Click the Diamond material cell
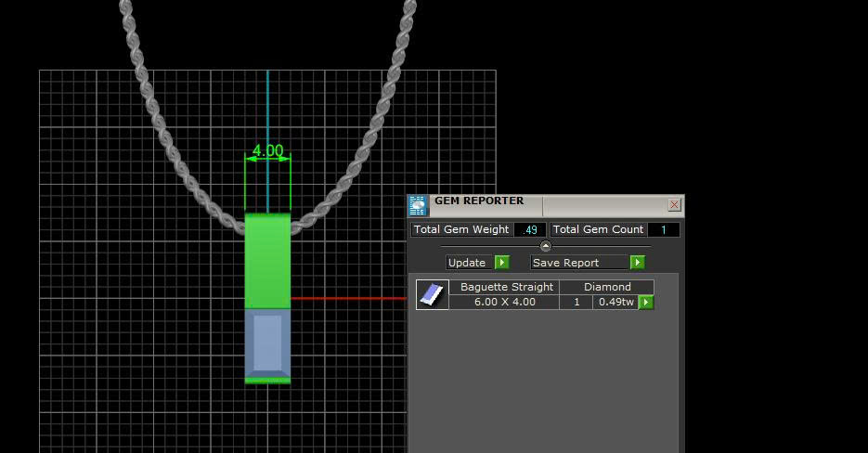 tap(607, 287)
